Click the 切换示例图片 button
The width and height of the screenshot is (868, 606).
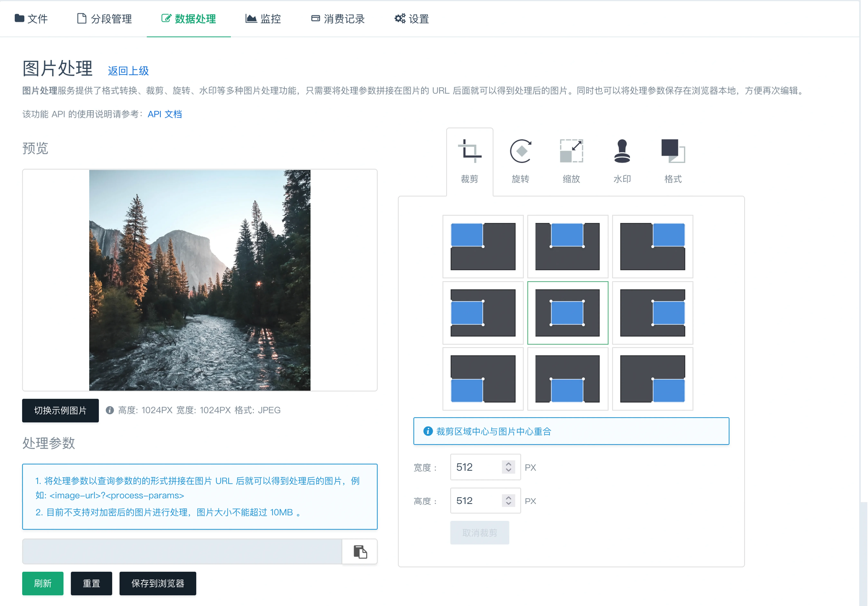[60, 411]
